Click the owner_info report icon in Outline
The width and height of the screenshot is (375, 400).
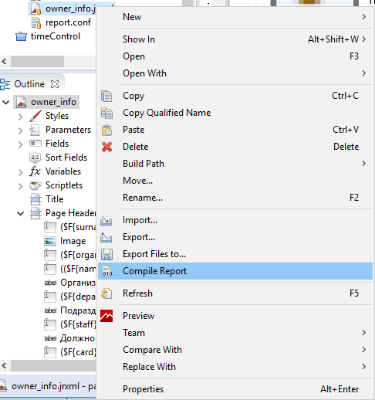pyautogui.click(x=21, y=102)
